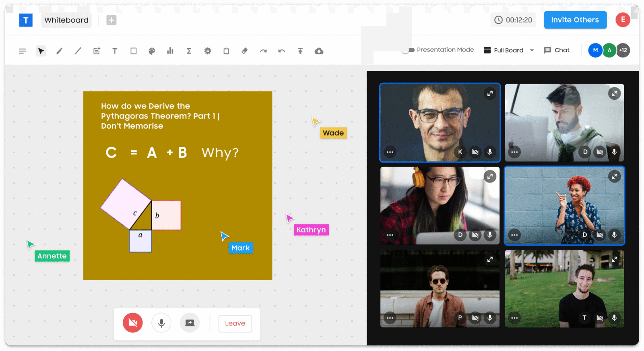Select the text tool
The width and height of the screenshot is (644, 351).
[x=115, y=51]
